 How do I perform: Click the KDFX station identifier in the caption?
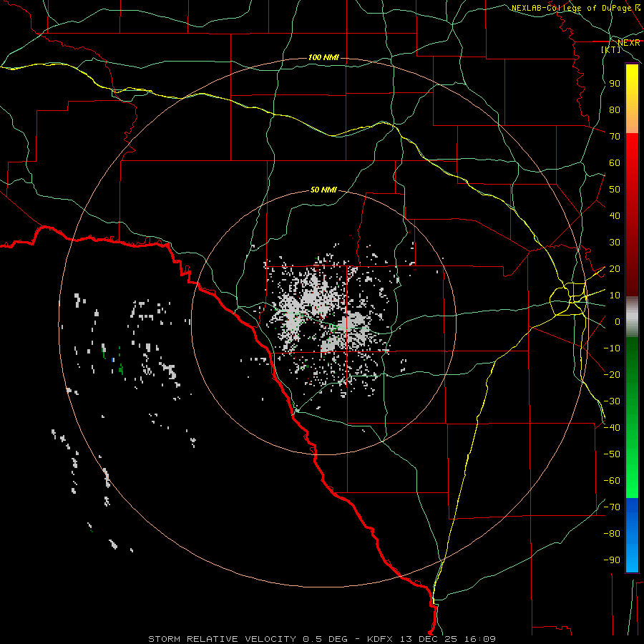click(x=379, y=639)
